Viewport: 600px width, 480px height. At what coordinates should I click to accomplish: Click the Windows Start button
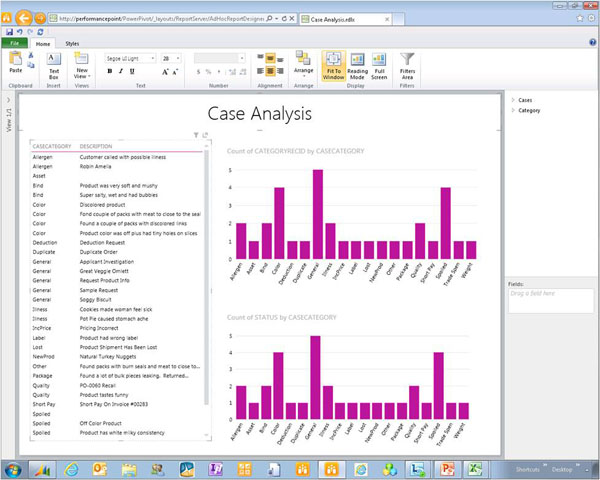[15, 468]
